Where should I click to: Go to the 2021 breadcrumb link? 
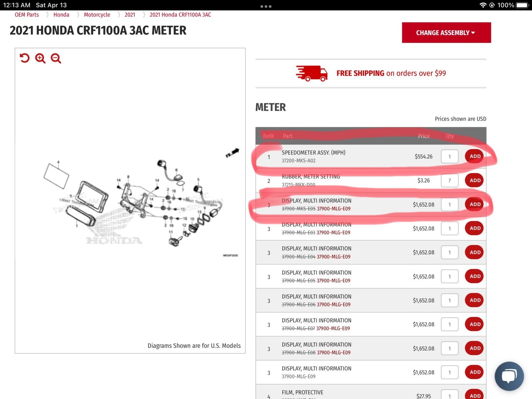pos(130,15)
